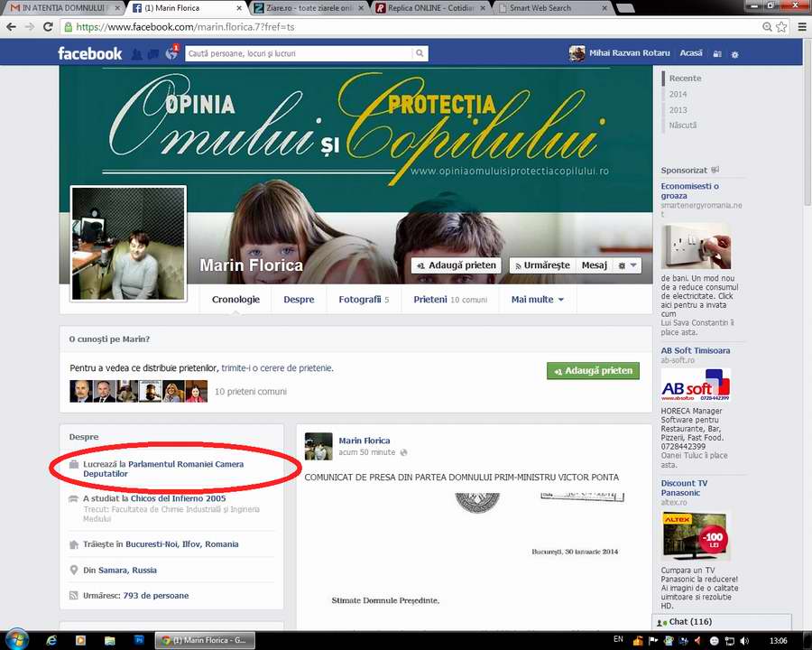Open Chicos del Infierno 2005 link
This screenshot has width=812, height=650.
(178, 498)
